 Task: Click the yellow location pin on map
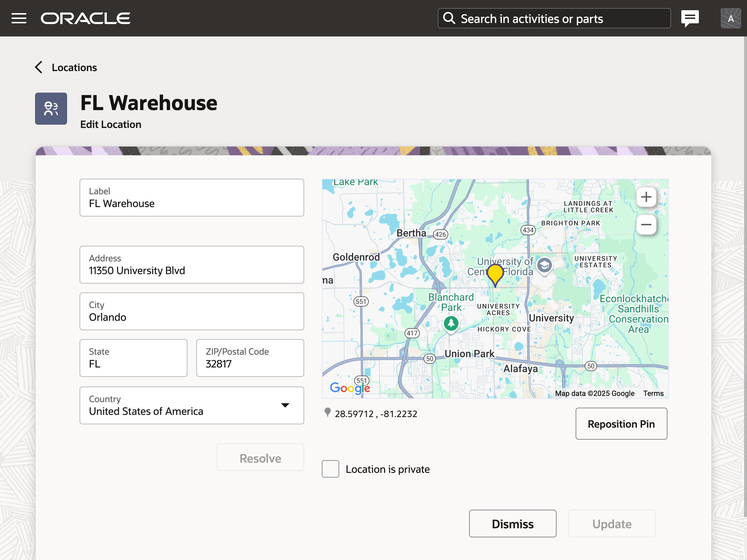tap(495, 274)
